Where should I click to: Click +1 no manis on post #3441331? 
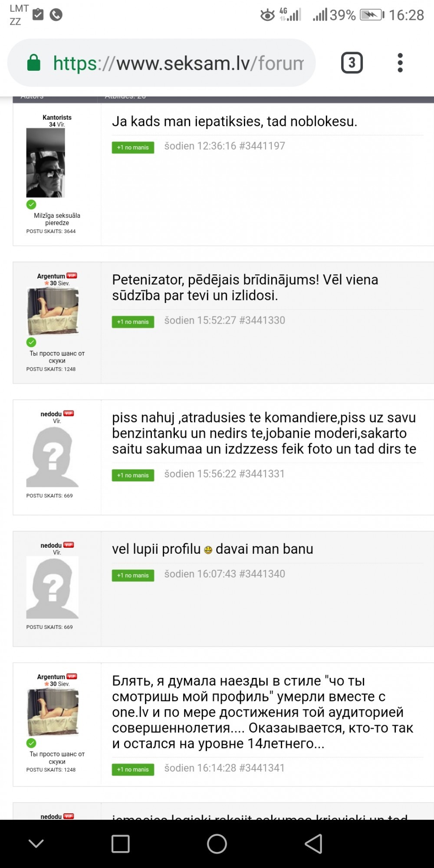point(133,475)
